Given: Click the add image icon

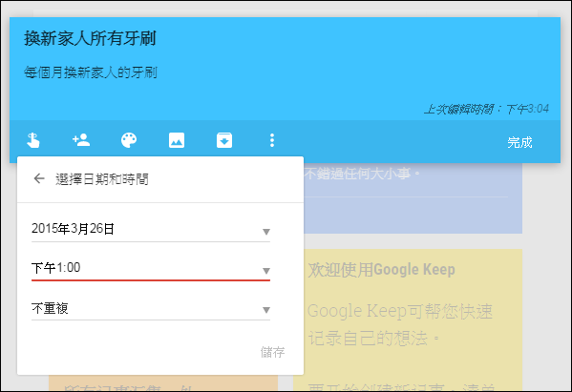Looking at the screenshot, I should pos(177,140).
